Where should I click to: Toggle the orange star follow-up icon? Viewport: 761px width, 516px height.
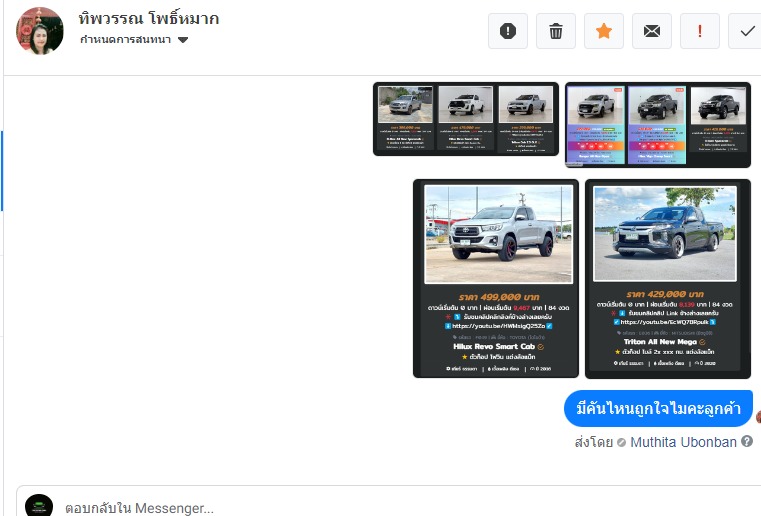(x=604, y=31)
